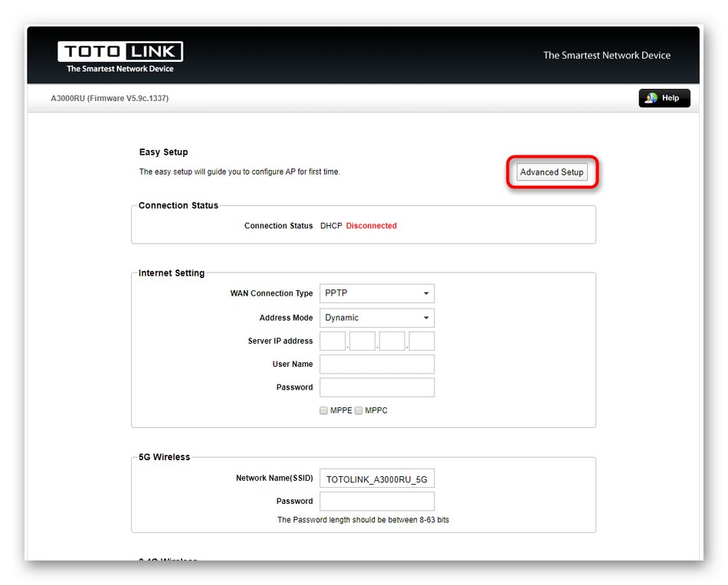
Task: Click the easy setup description sentence
Action: click(240, 172)
